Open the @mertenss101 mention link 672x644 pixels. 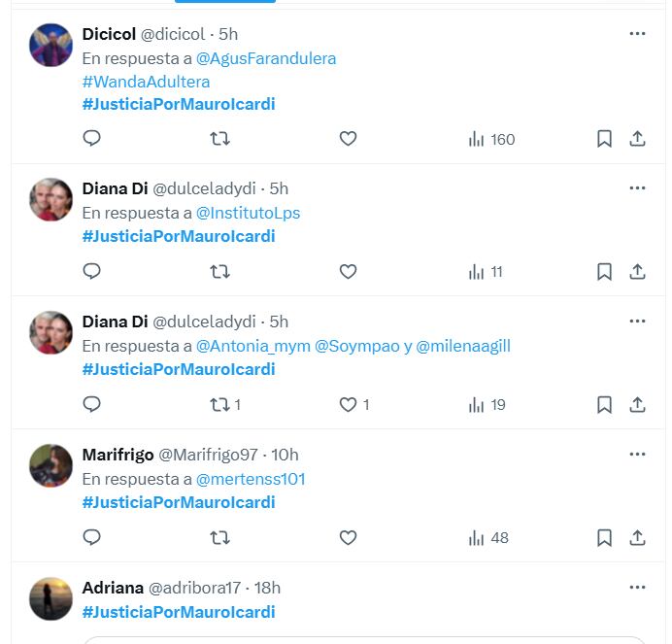pos(251,479)
